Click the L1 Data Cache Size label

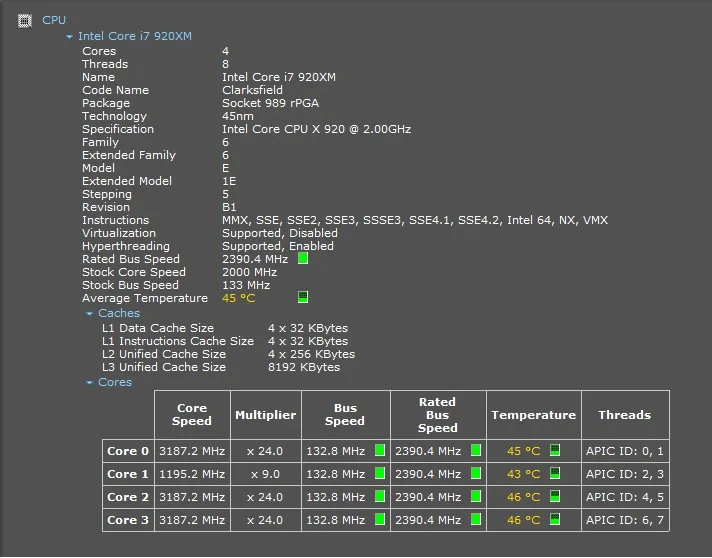coord(158,328)
